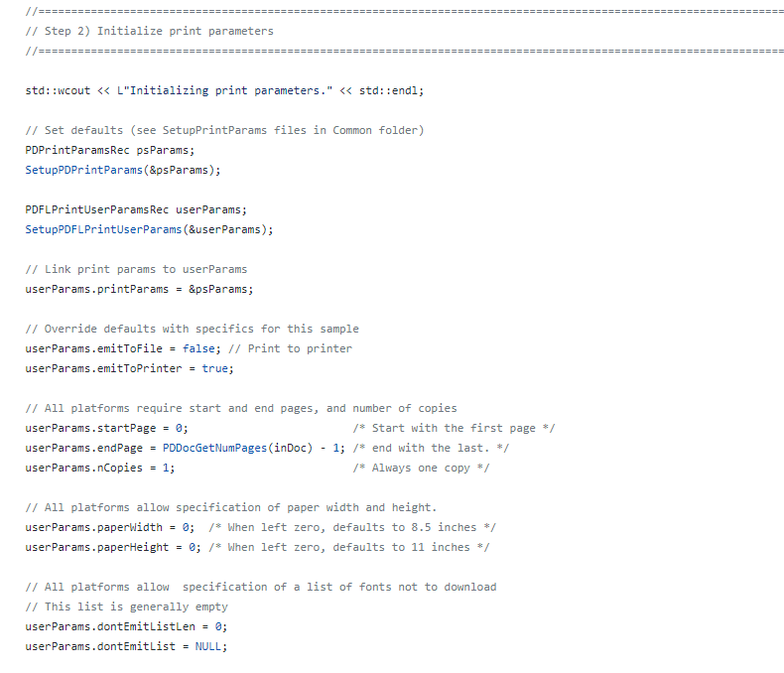
Task: Click "userParams.emitToPrinter" identifier
Action: point(103,368)
